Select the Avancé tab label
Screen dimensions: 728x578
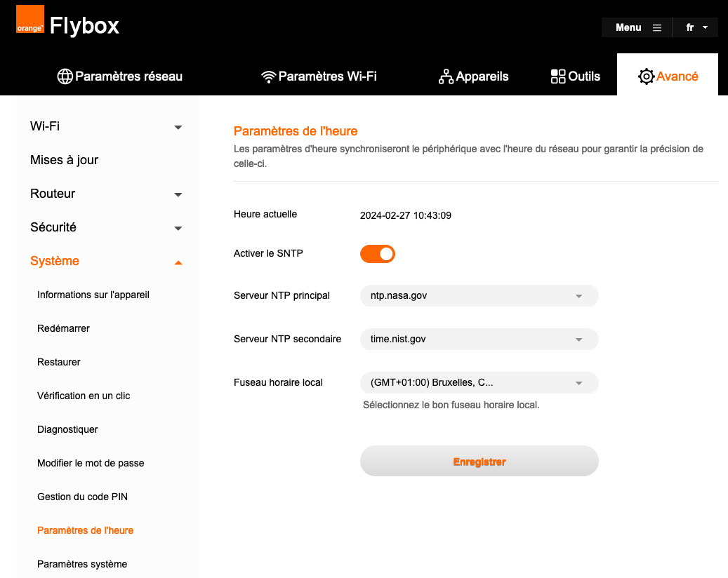677,76
